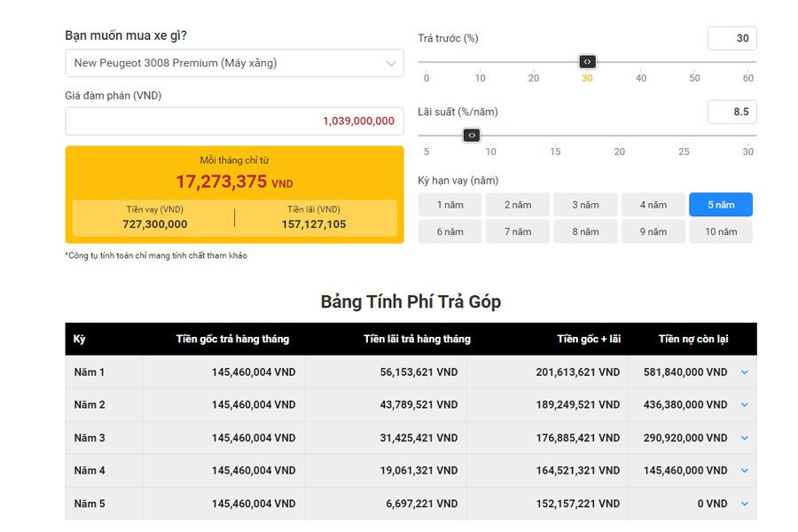Choose the 7 năm loan term
798x532 pixels.
[x=518, y=231]
